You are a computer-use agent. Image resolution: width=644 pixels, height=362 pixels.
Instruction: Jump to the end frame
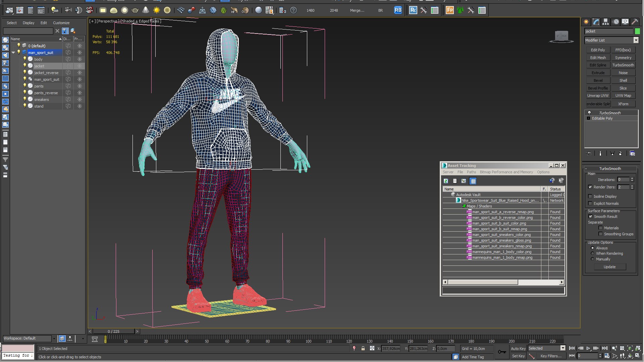604,349
